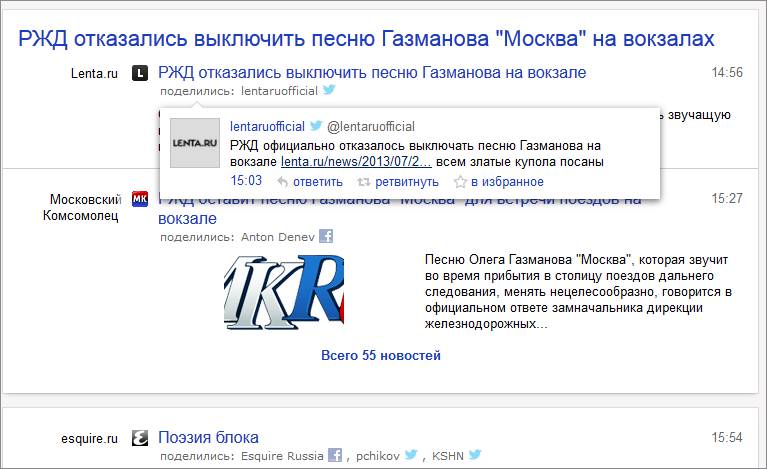Click "в избранное" in the tweet popup
The width and height of the screenshot is (767, 469).
point(507,182)
